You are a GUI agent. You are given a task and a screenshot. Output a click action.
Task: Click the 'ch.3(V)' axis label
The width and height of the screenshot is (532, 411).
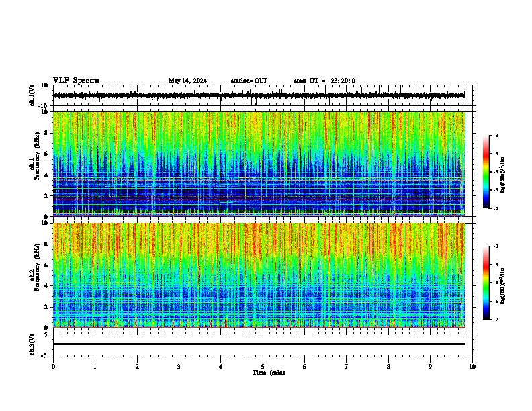32,345
